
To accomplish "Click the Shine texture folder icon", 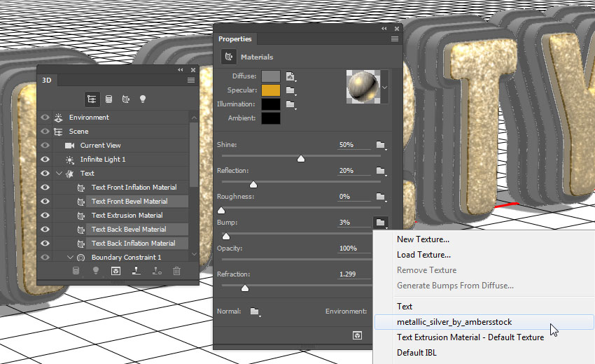I will (380, 145).
